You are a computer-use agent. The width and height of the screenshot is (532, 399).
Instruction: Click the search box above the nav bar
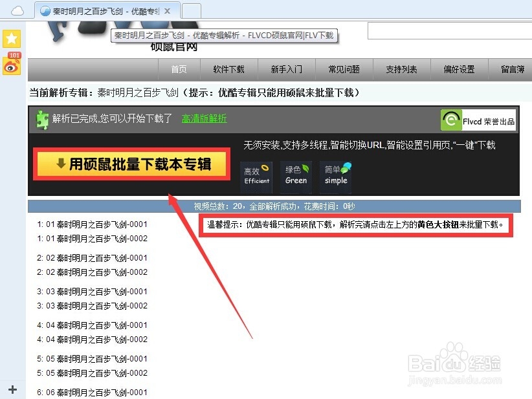coord(450,30)
